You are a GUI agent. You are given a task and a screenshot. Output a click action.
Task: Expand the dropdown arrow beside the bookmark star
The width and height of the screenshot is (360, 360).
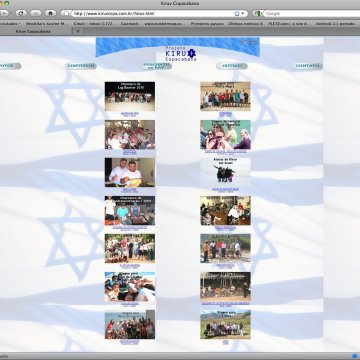[x=243, y=14]
